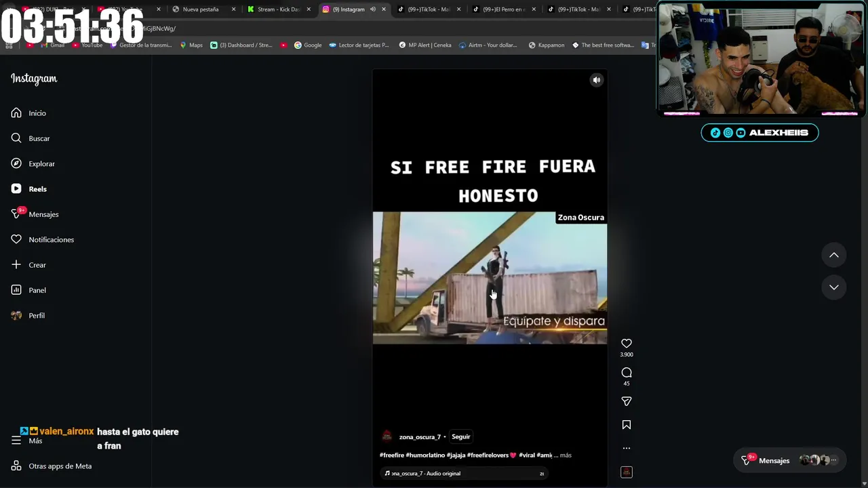Open Maps bookmark
This screenshot has width=868, height=488.
point(191,45)
